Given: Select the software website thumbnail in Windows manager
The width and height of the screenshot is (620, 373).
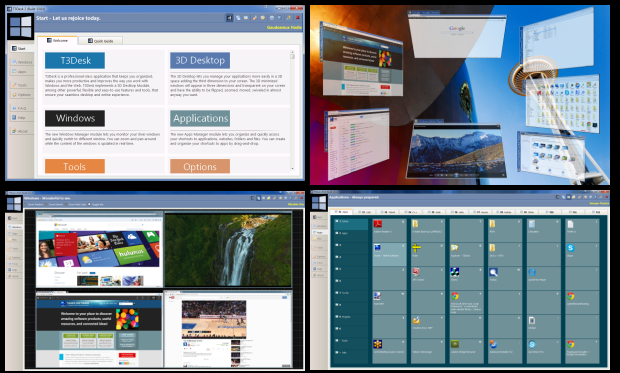Looking at the screenshot, I should click(x=99, y=329).
